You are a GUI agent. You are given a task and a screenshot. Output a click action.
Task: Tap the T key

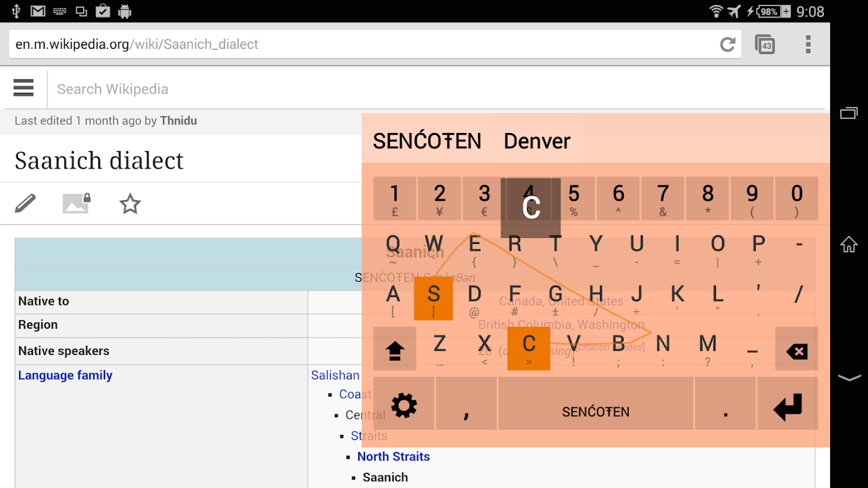[x=555, y=249]
